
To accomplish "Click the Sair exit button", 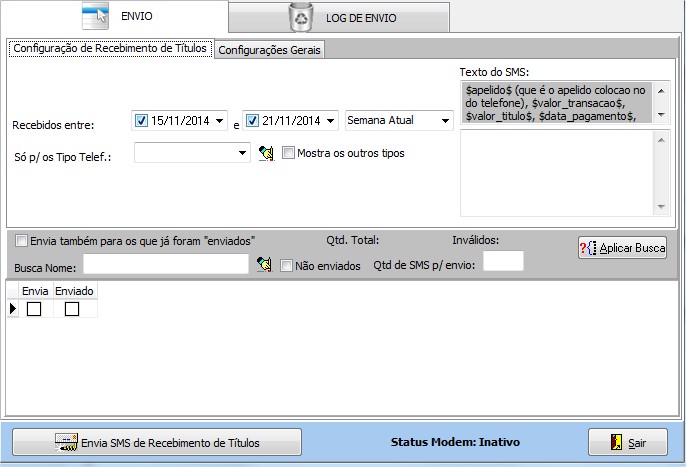I will [626, 442].
